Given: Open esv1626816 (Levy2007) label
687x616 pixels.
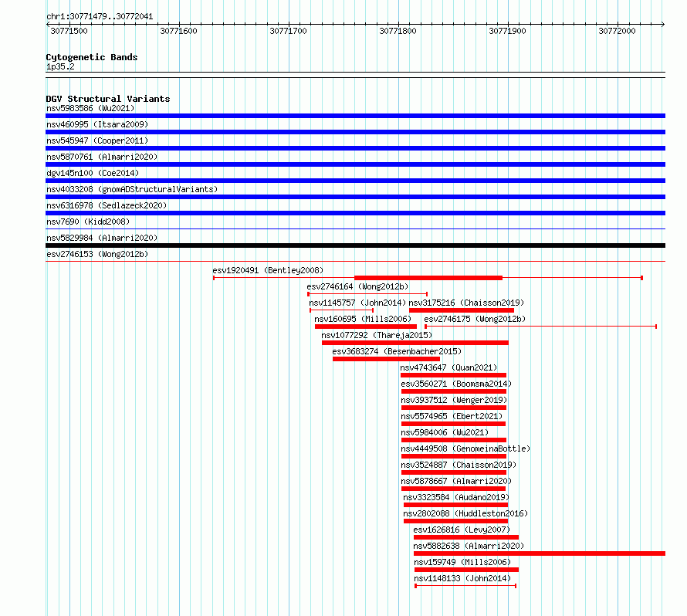Looking at the screenshot, I should coord(462,530).
